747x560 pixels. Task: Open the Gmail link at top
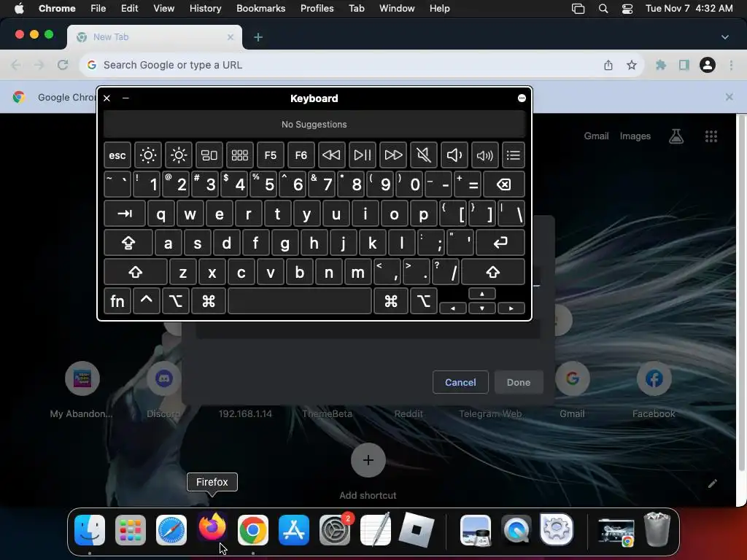click(x=597, y=136)
